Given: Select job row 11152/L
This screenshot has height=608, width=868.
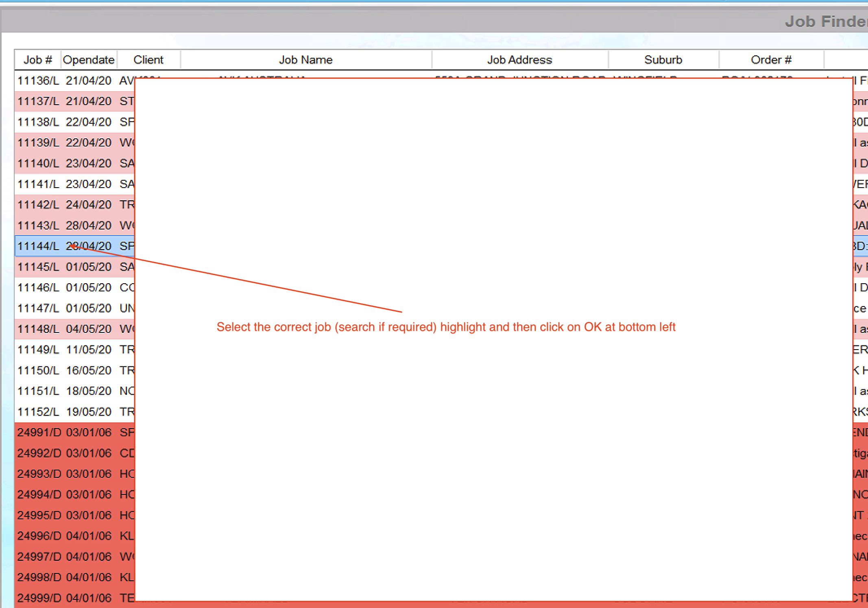Looking at the screenshot, I should pyautogui.click(x=38, y=412).
